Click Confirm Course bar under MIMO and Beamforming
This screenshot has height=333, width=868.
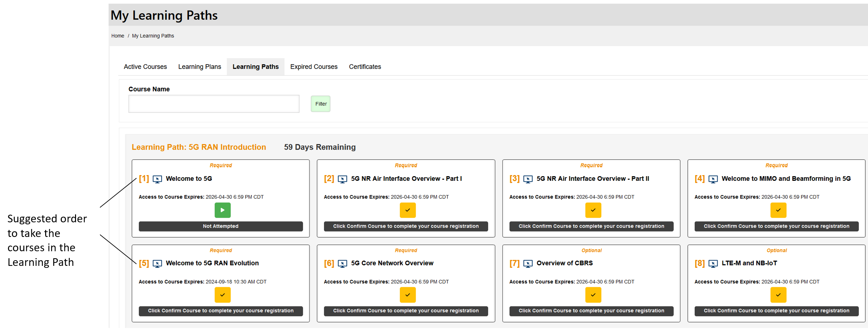pyautogui.click(x=776, y=226)
